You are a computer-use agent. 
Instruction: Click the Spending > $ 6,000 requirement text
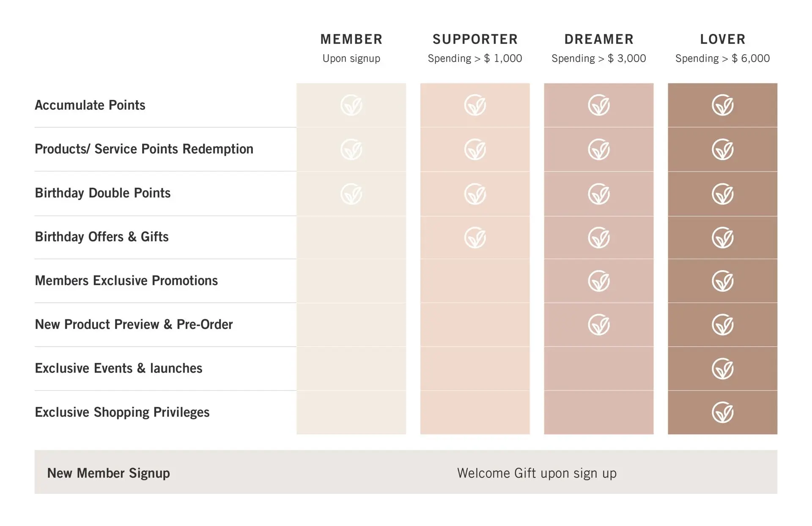pyautogui.click(x=722, y=58)
